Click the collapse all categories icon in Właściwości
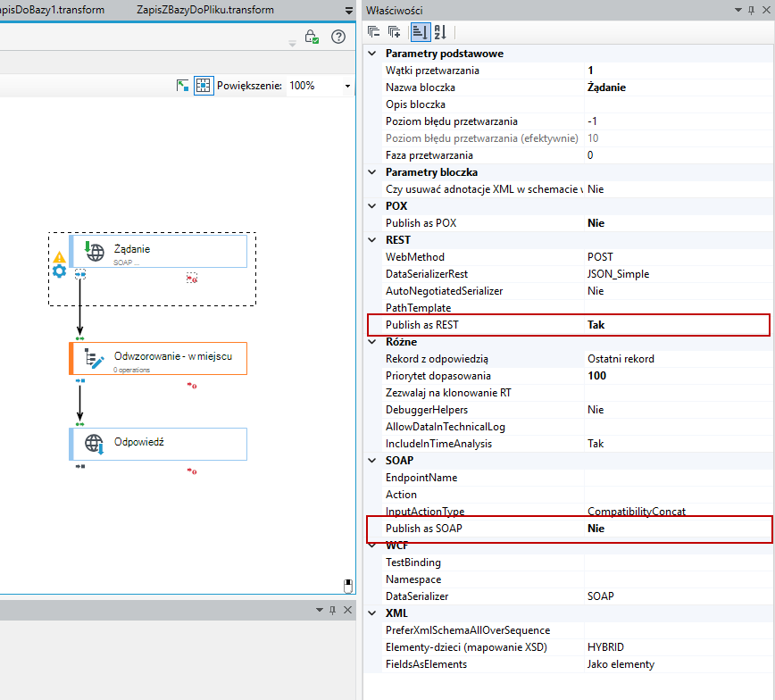Screen dimensions: 775x700 [x=373, y=32]
